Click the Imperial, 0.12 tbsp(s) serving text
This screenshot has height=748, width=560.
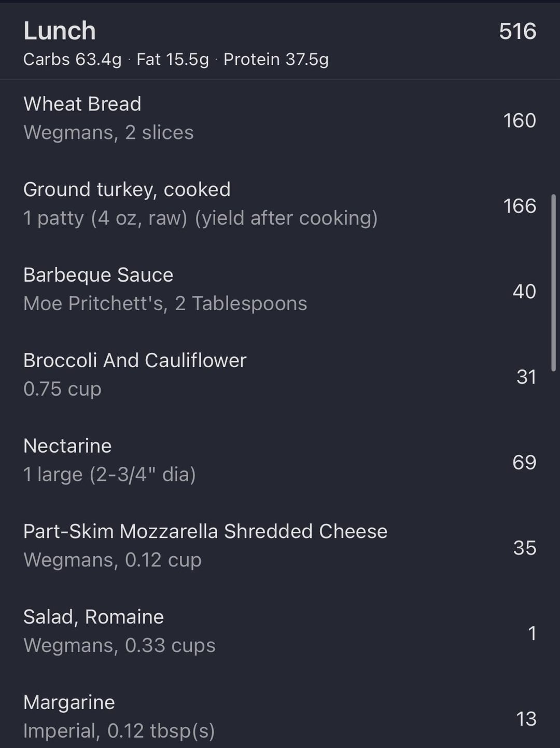point(119,731)
